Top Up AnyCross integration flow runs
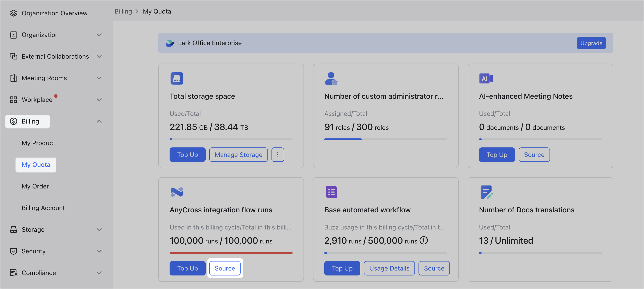The height and width of the screenshot is (289, 644). [188, 268]
